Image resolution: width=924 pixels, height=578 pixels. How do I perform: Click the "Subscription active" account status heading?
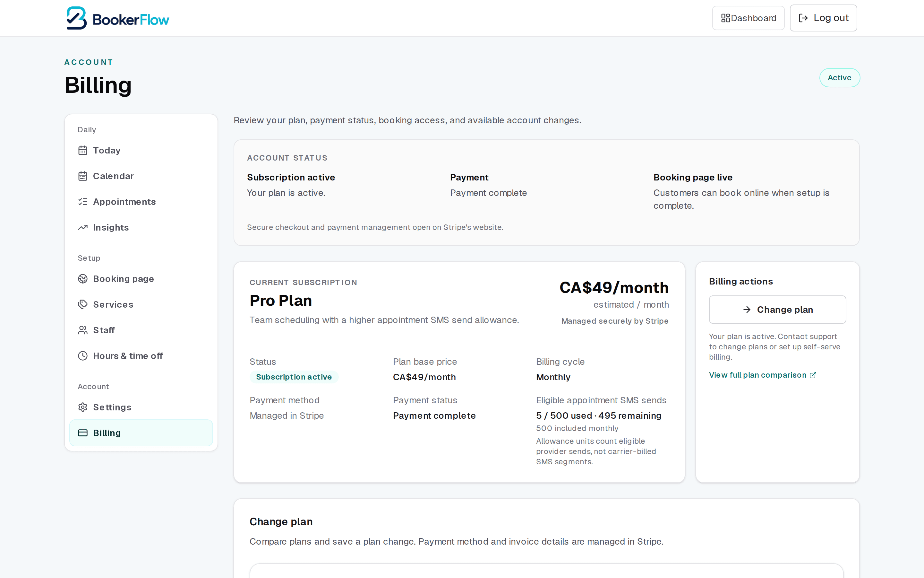pos(291,177)
